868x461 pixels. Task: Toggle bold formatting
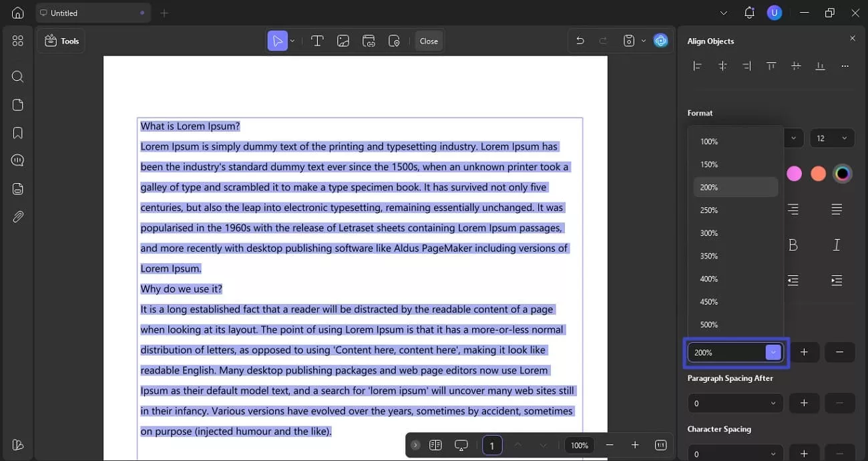click(x=793, y=245)
